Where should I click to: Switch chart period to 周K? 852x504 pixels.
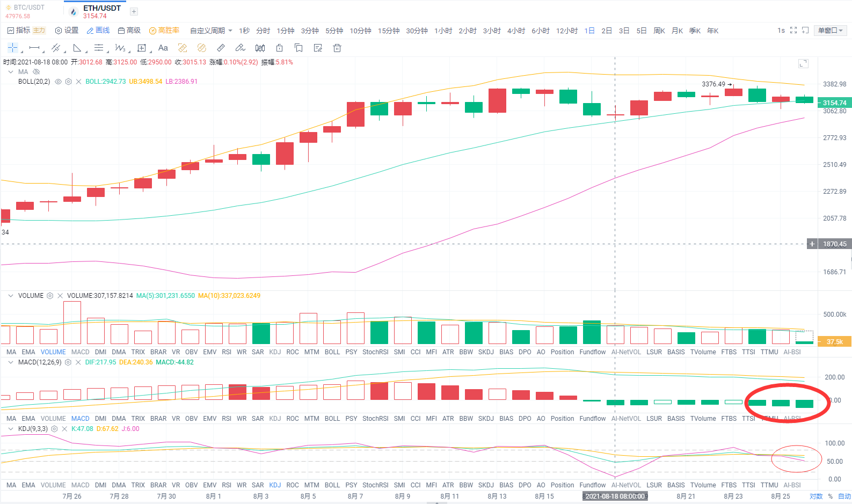(x=659, y=31)
